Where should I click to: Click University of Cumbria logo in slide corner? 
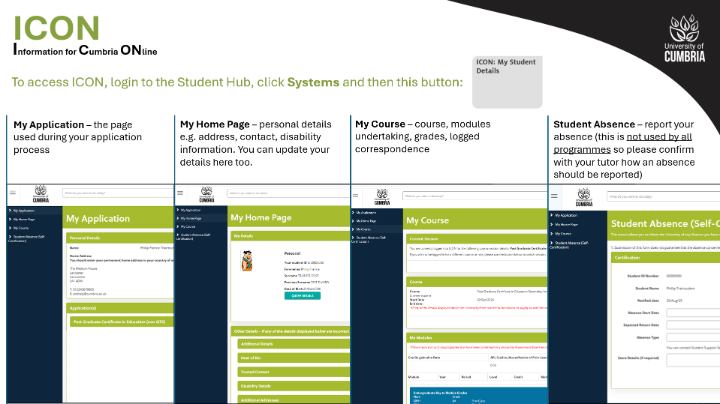tap(685, 39)
